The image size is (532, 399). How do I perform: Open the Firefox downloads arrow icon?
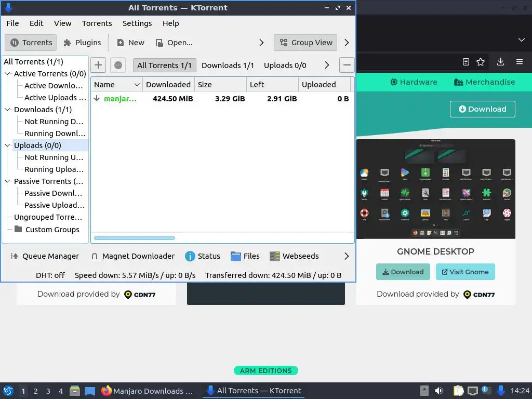[500, 62]
